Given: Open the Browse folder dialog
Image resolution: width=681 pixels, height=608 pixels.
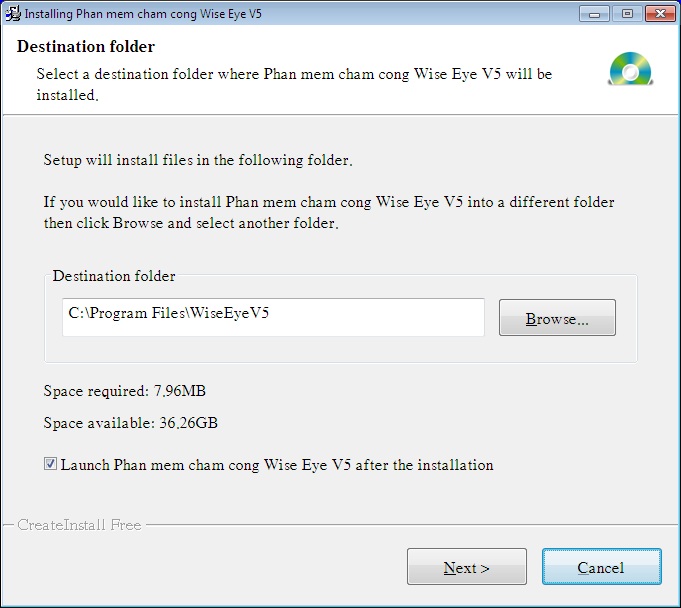Looking at the screenshot, I should pyautogui.click(x=557, y=319).
